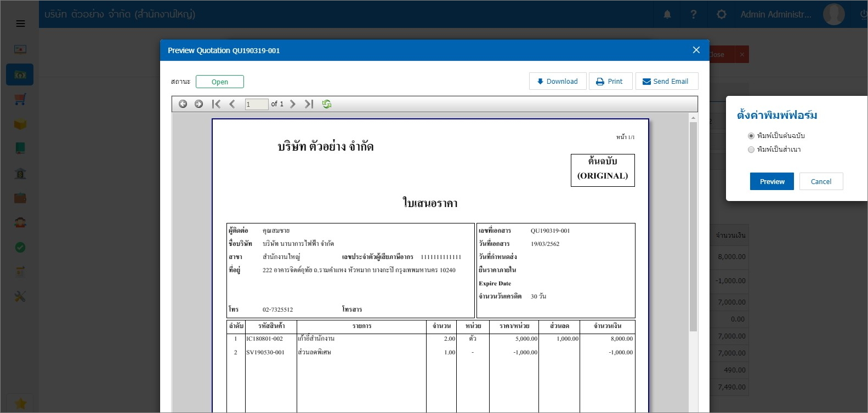Open the tools settings icon in sidebar
Image resolution: width=868 pixels, height=413 pixels.
point(20,296)
